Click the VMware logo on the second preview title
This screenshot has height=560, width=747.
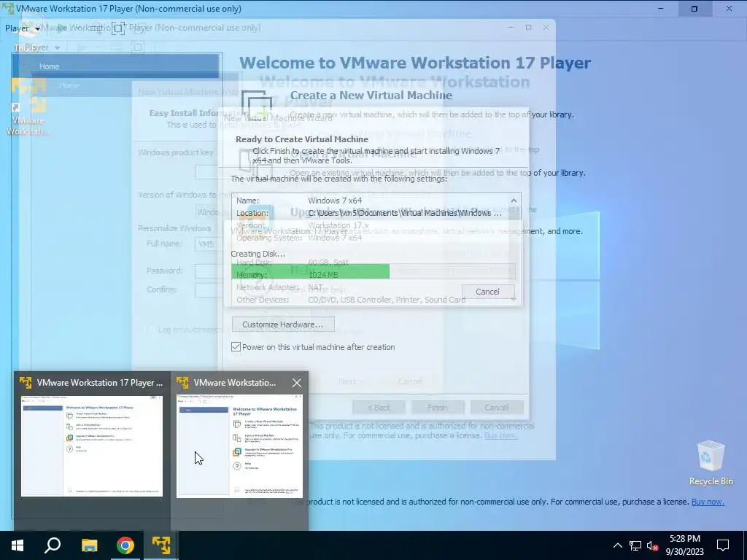click(182, 382)
